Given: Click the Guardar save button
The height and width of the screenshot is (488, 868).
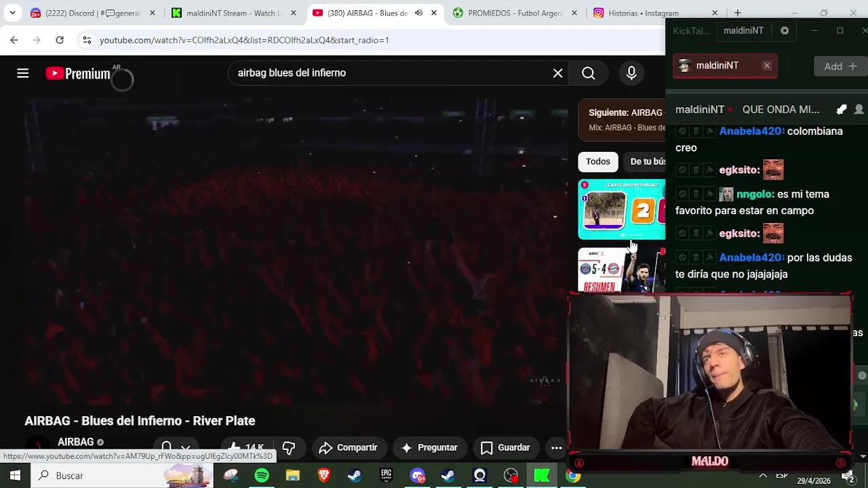Looking at the screenshot, I should [x=505, y=447].
